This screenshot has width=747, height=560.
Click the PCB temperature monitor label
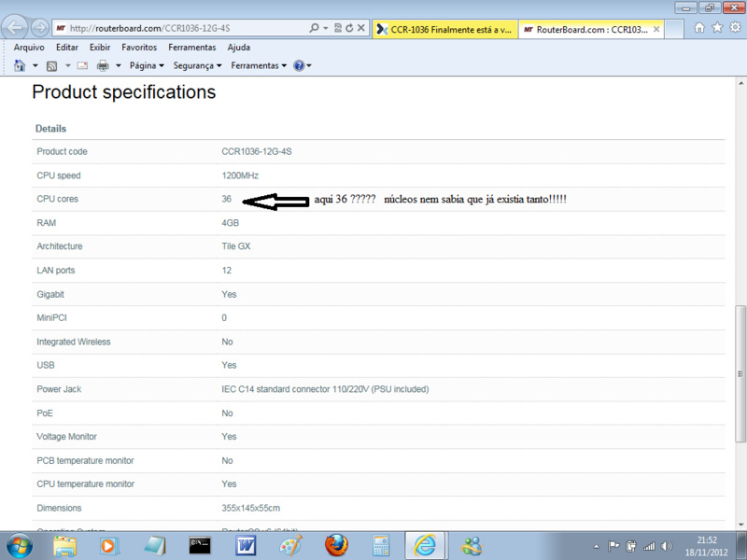[85, 460]
